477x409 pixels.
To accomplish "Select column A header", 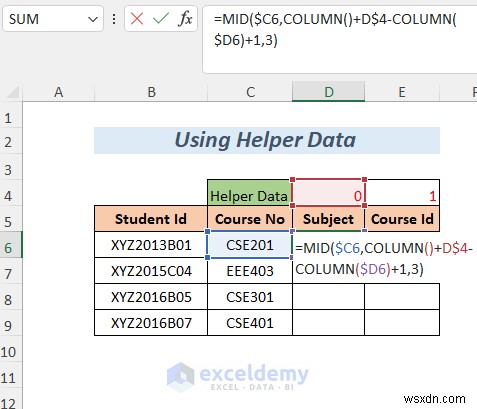I will 59,92.
